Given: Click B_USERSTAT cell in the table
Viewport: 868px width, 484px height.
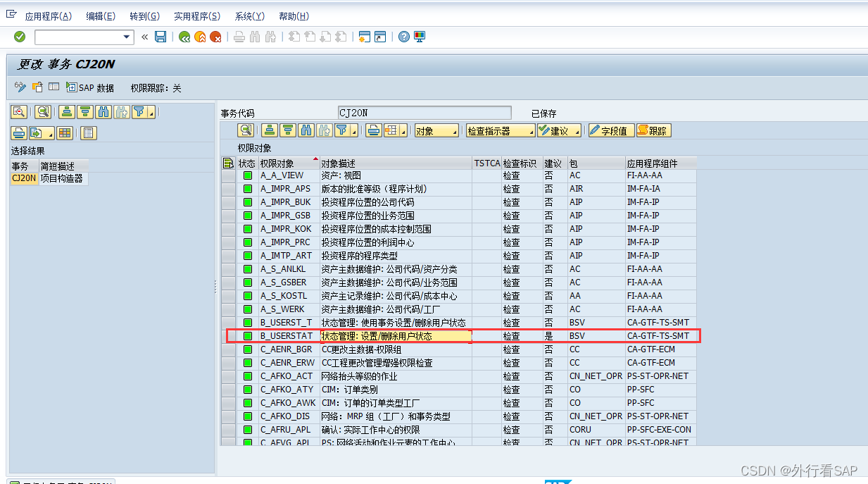Looking at the screenshot, I should (x=289, y=336).
